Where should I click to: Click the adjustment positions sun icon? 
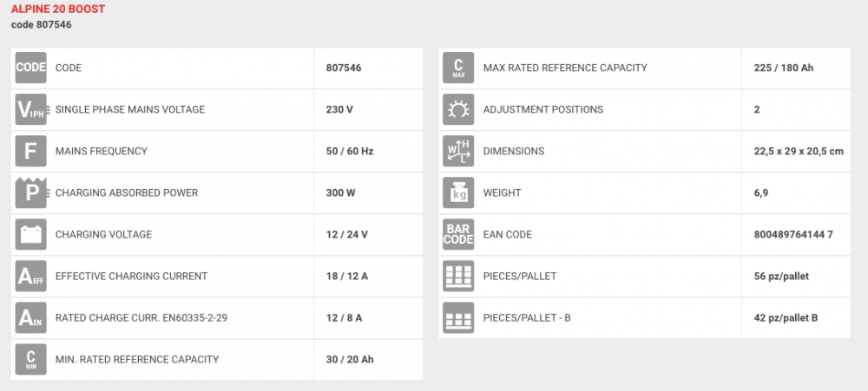coord(458,109)
